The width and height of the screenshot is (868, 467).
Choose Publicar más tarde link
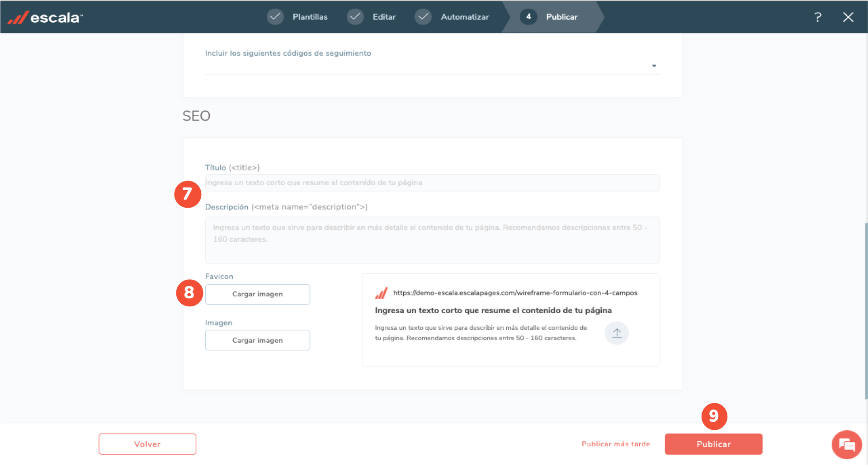tap(615, 444)
